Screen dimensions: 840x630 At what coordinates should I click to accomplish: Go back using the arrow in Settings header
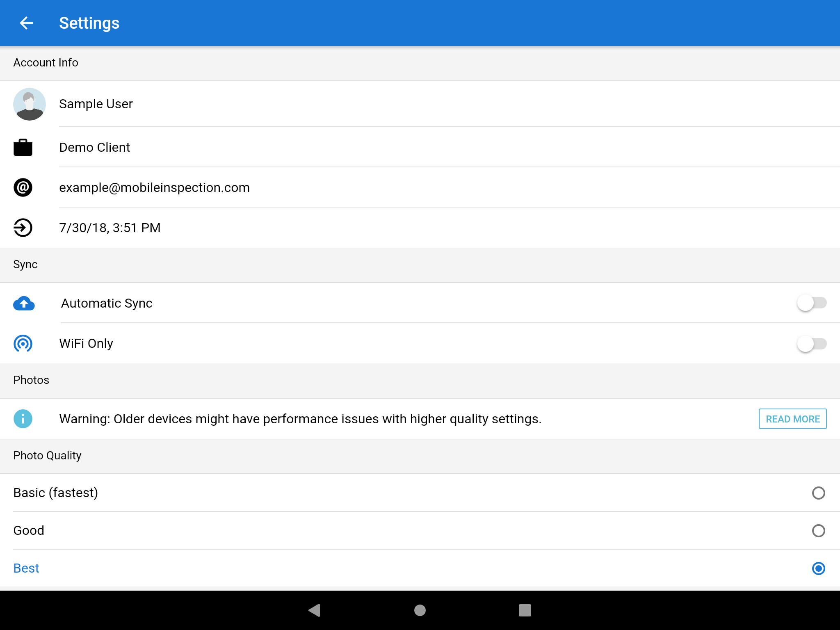(26, 23)
